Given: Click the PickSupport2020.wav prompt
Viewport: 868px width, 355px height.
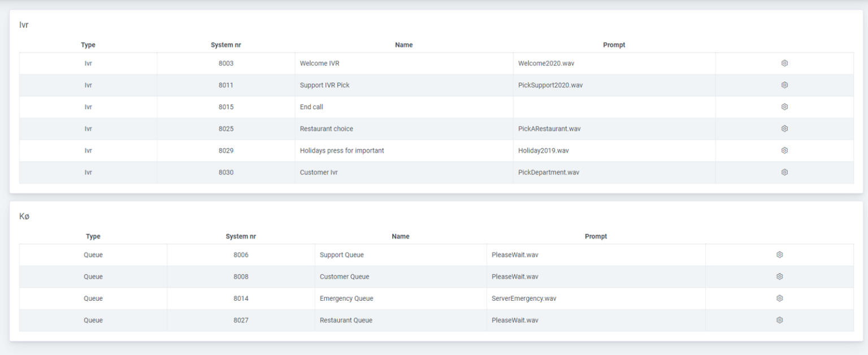Looking at the screenshot, I should click(x=550, y=85).
